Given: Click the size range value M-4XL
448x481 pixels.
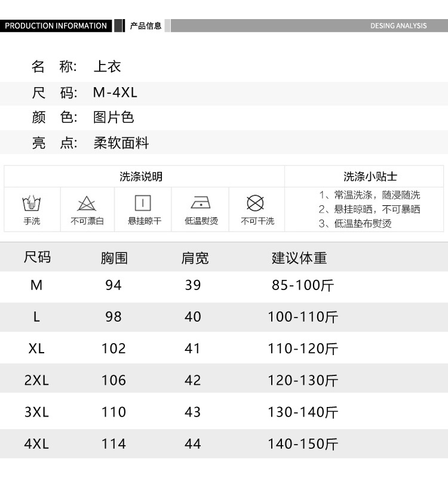Looking at the screenshot, I should [x=115, y=92].
